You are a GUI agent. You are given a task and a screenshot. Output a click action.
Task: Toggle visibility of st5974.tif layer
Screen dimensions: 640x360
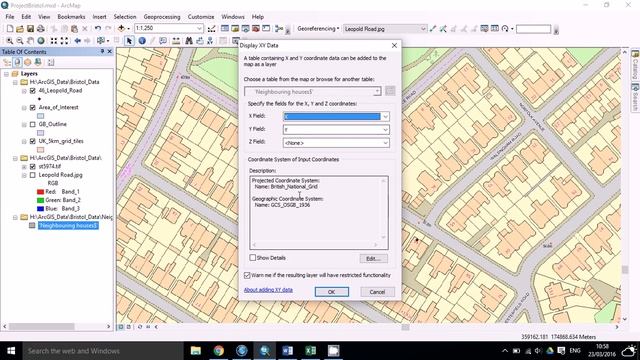point(33,167)
